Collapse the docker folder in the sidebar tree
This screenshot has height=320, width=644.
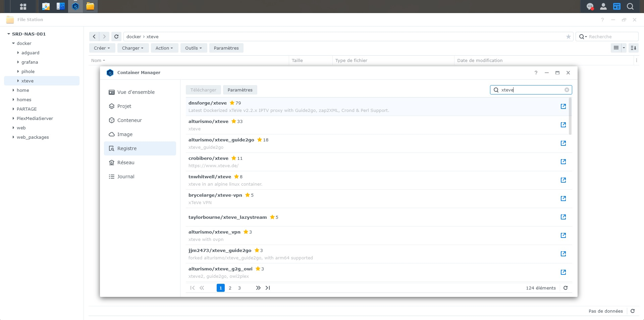13,43
